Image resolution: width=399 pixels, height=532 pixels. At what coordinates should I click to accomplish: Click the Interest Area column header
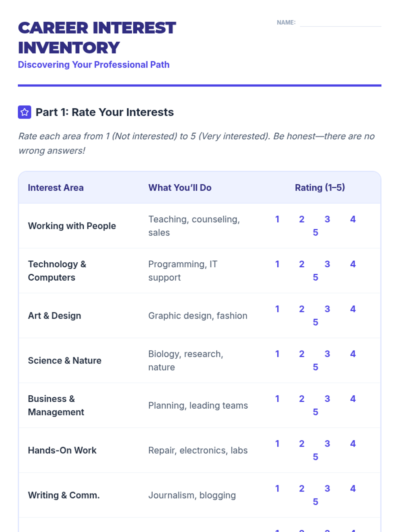[56, 188]
